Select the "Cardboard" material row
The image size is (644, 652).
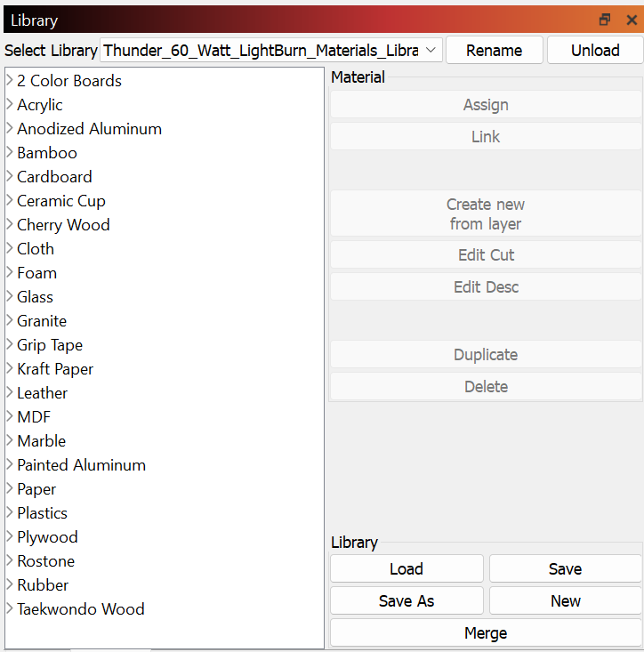[54, 177]
